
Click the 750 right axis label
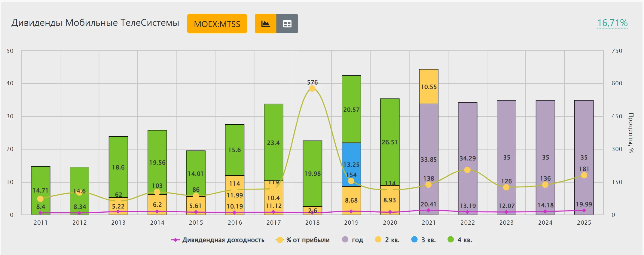coord(617,51)
